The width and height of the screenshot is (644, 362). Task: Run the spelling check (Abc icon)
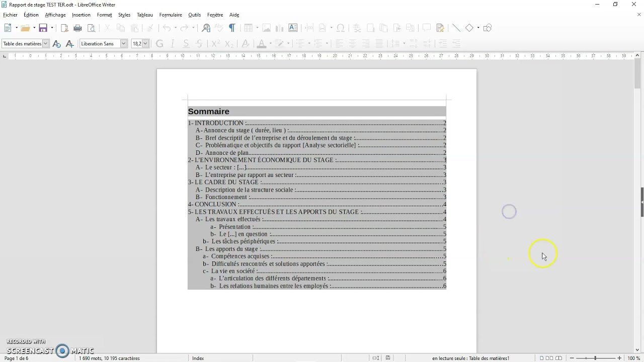[219, 28]
